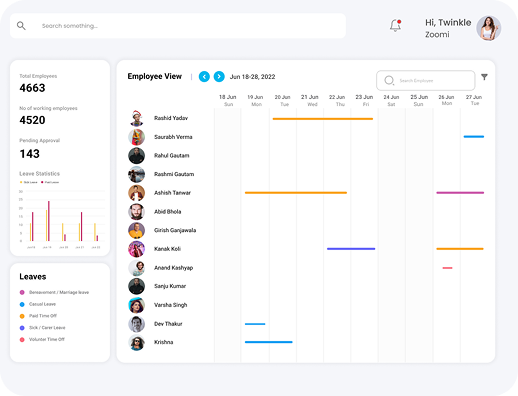Select Rahul Gautam's avatar
The height and width of the screenshot is (396, 518).
click(136, 156)
